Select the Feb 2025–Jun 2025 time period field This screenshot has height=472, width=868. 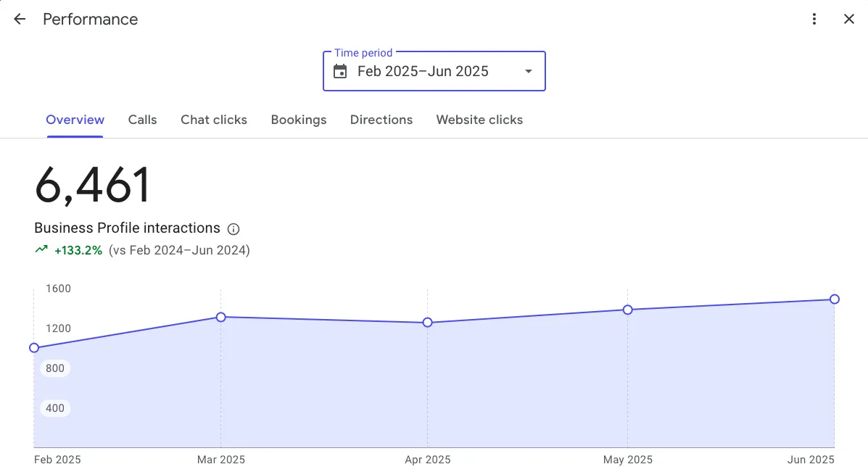pyautogui.click(x=434, y=71)
